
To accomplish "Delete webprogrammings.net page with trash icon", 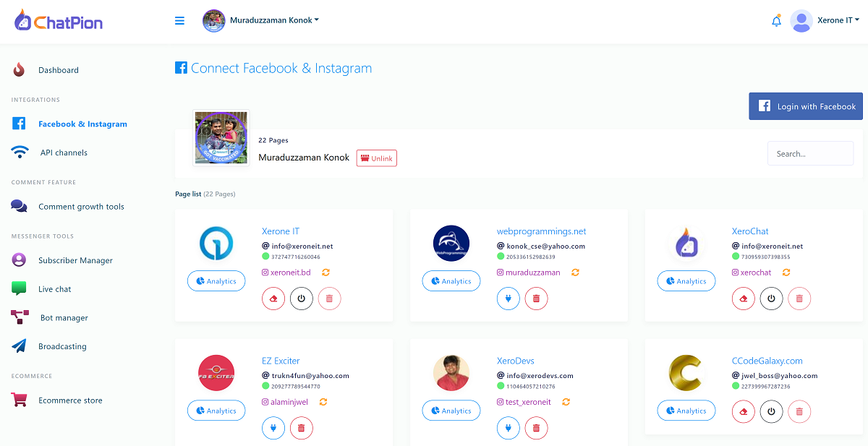I will click(x=536, y=299).
